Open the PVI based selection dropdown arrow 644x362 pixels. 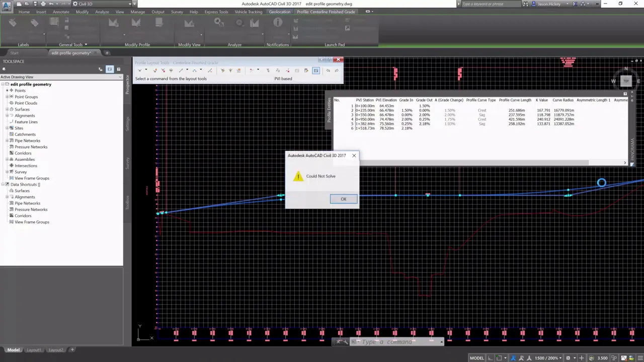[x=258, y=69]
